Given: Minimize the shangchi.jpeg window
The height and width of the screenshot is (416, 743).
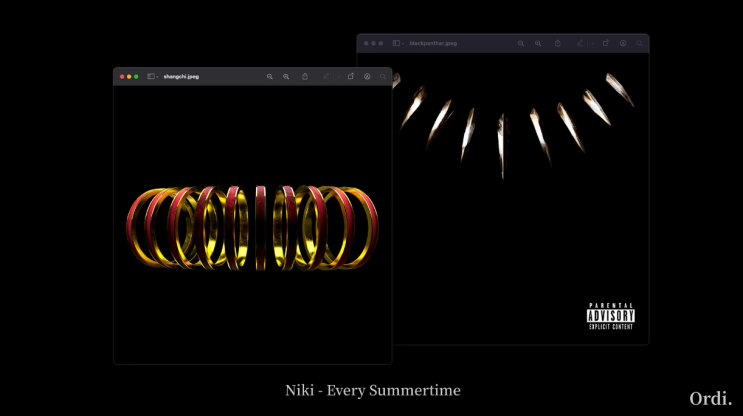Looking at the screenshot, I should 129,76.
